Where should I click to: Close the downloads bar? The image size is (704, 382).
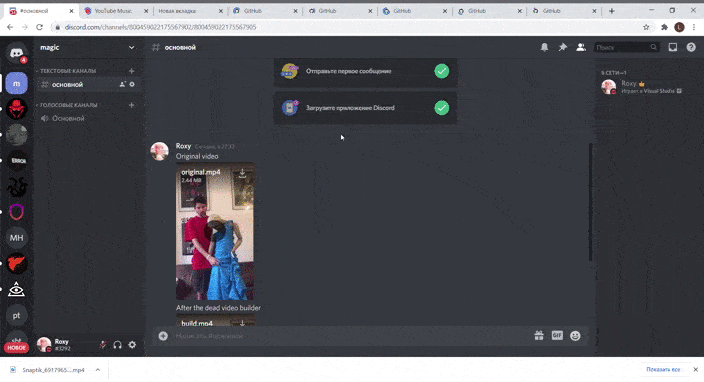695,369
